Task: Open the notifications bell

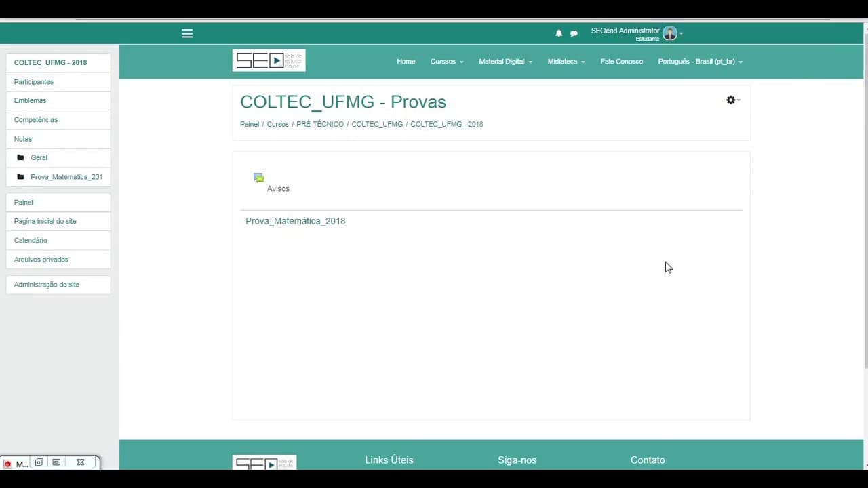Action: point(559,33)
